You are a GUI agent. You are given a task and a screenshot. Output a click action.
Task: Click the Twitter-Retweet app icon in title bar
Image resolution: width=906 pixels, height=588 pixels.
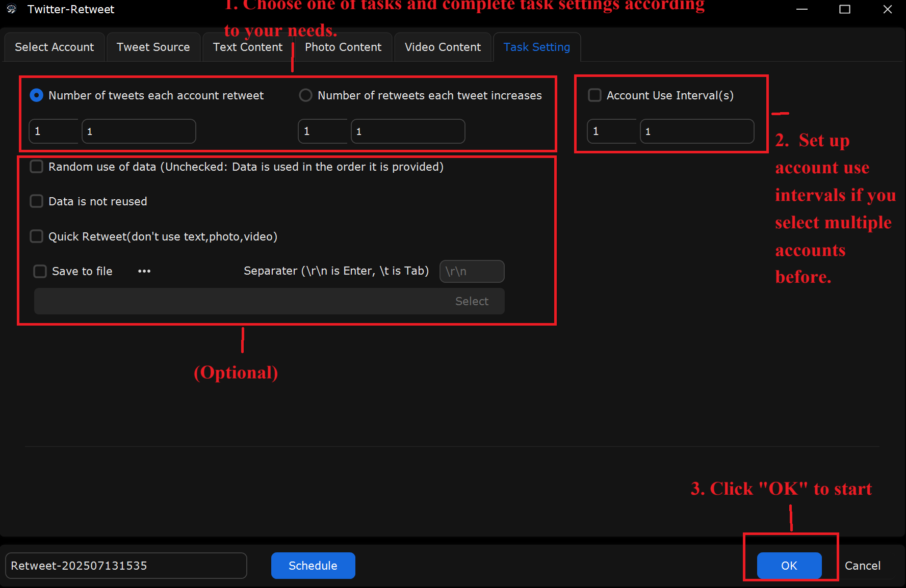pos(11,9)
